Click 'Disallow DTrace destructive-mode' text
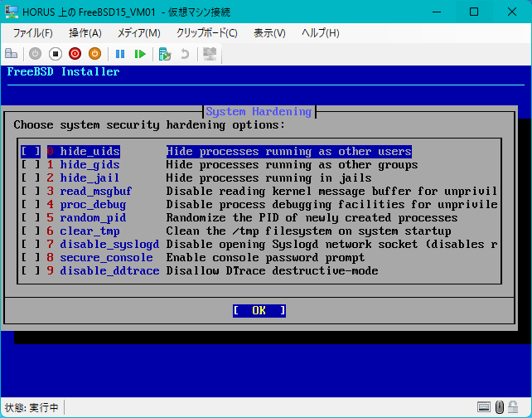Viewport: 532px width, 418px height. point(272,270)
